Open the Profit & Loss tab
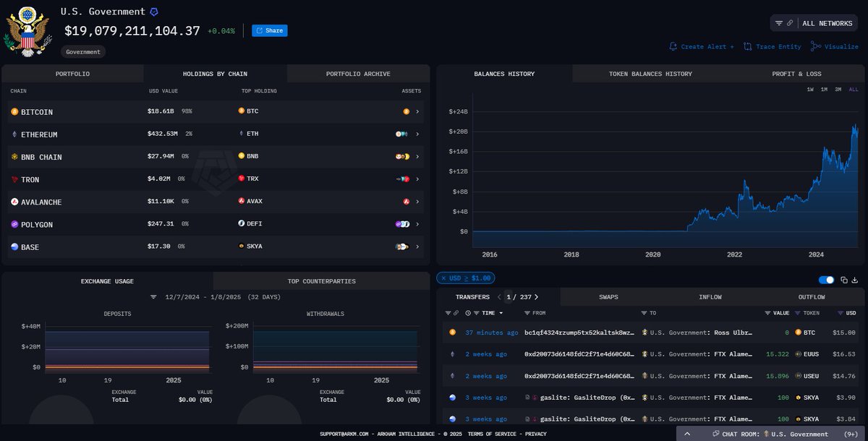 point(796,74)
